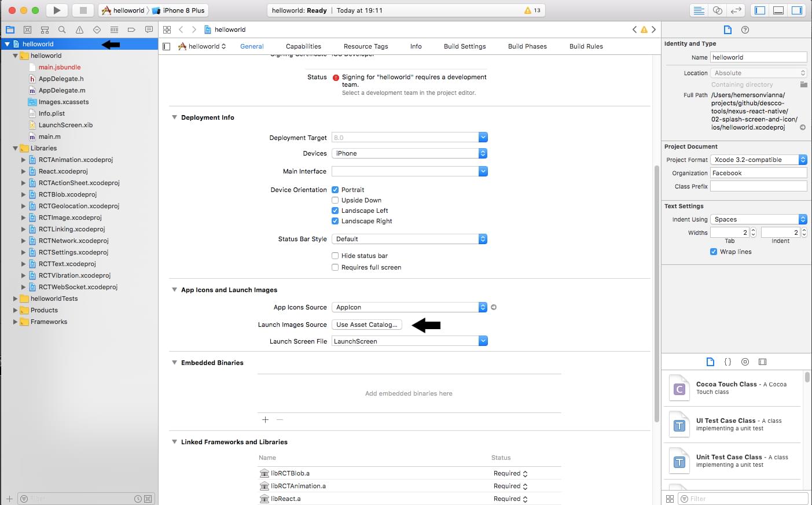The width and height of the screenshot is (812, 505).
Task: Open the Find navigator magnifier
Action: tap(62, 30)
